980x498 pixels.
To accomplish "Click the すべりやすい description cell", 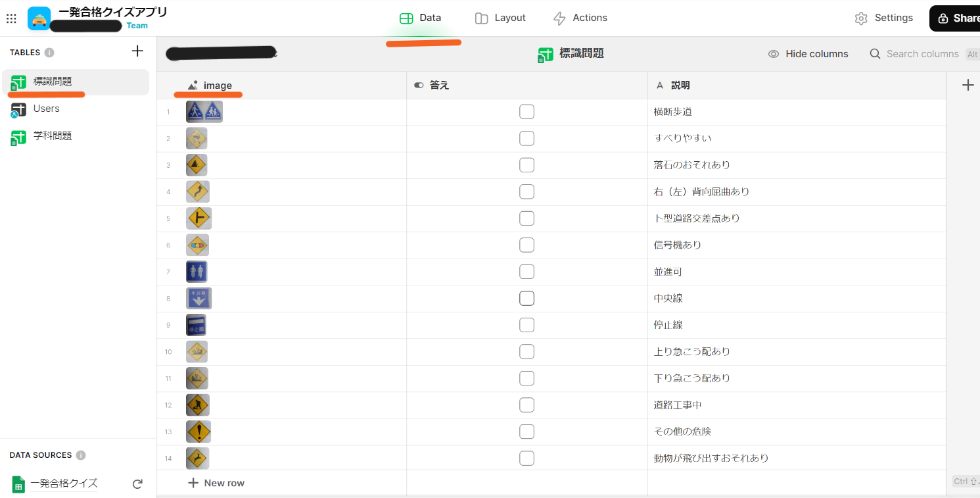I will click(797, 138).
